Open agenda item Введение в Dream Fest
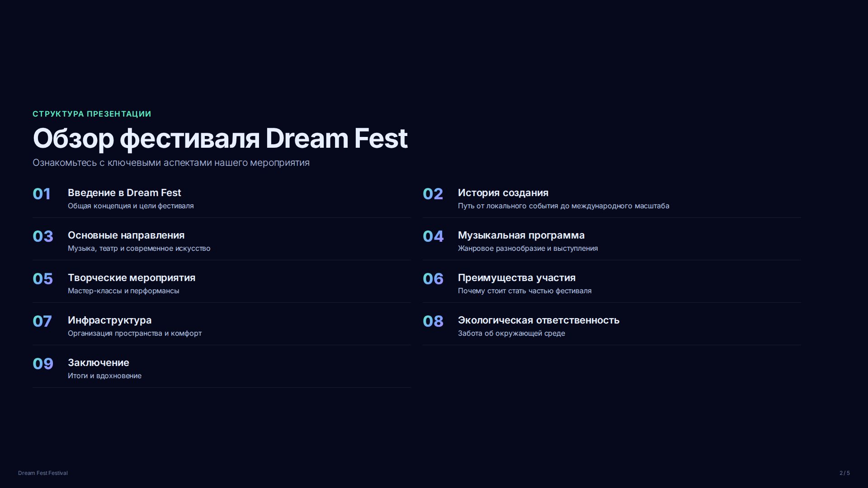Viewport: 868px width, 488px height. pos(222,199)
